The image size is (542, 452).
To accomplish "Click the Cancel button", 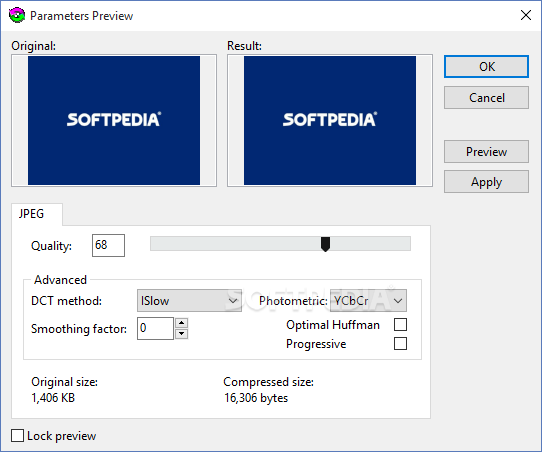I will 486,97.
